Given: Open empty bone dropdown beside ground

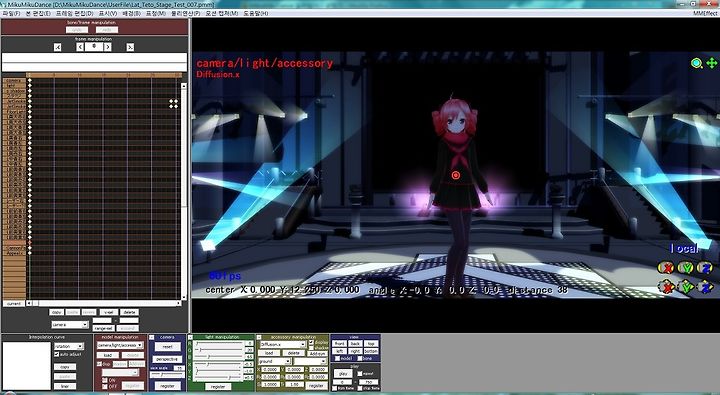Looking at the screenshot, I should pyautogui.click(x=310, y=361).
